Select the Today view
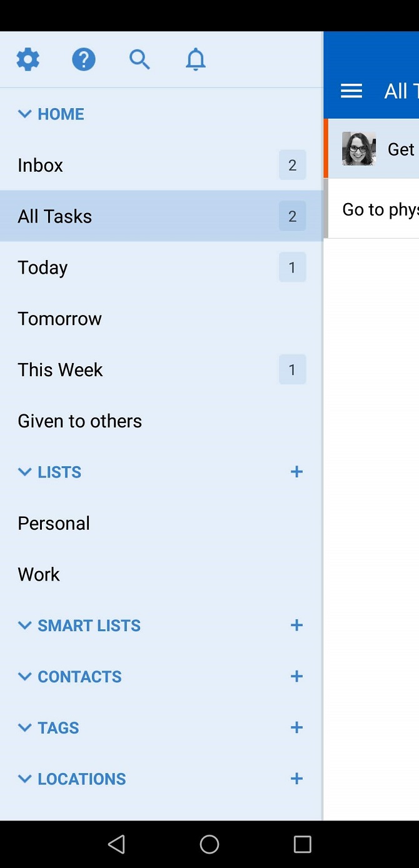419x868 pixels. (x=43, y=267)
